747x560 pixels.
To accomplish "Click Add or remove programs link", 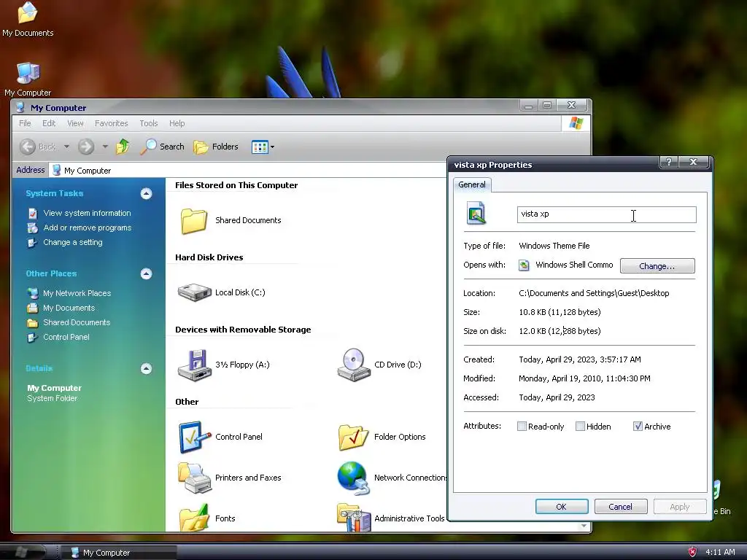I will click(x=88, y=227).
